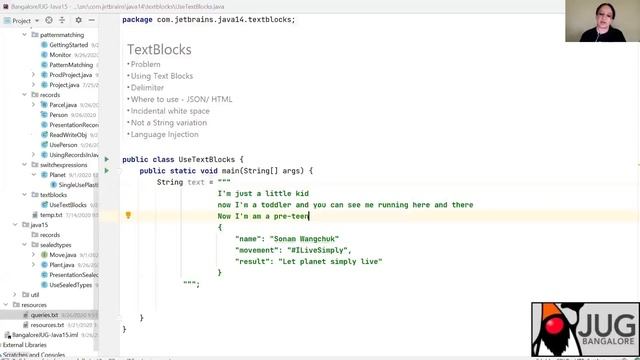
Task: Open the GettingStarted class
Action: 69,45
